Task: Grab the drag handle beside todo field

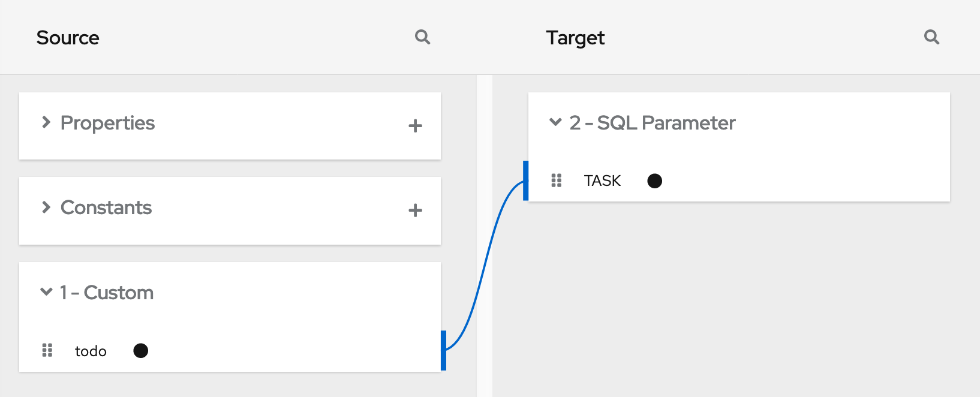Action: 47,350
